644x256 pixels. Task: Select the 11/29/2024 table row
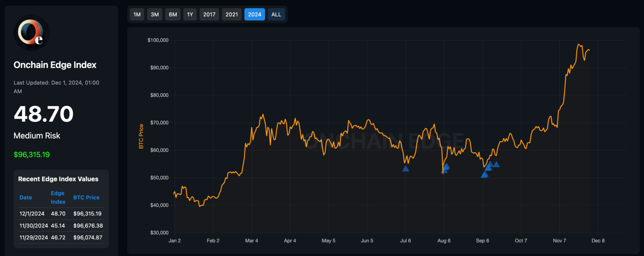point(61,238)
